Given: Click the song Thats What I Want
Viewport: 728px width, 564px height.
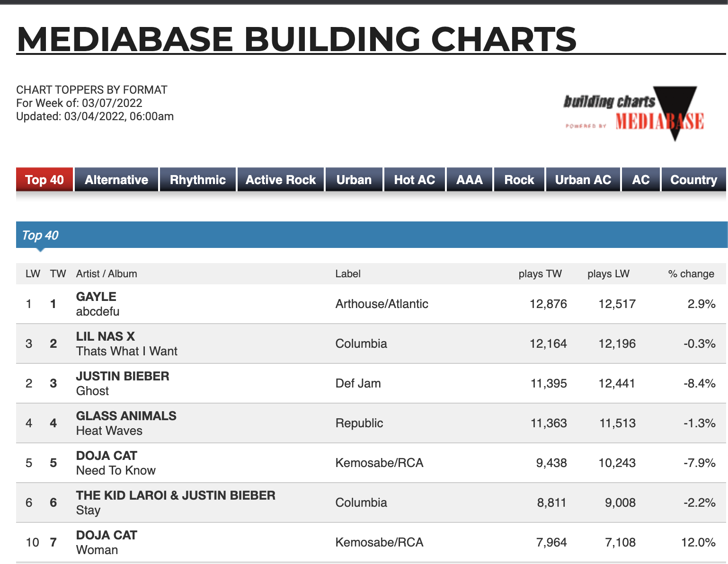Looking at the screenshot, I should [126, 351].
